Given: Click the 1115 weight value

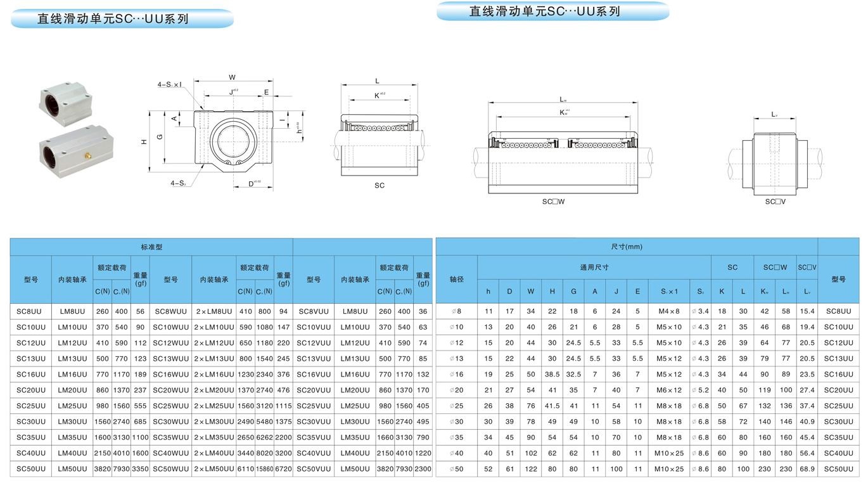Looking at the screenshot, I should tap(284, 406).
